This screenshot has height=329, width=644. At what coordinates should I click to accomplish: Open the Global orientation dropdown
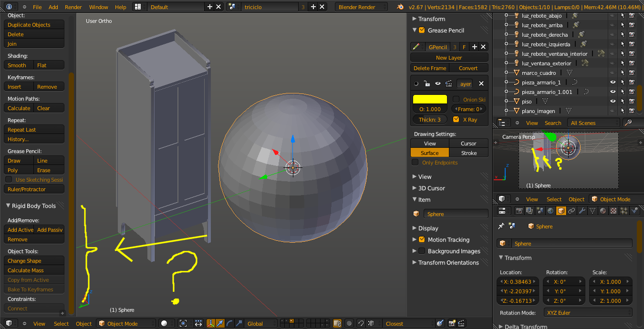pos(260,323)
